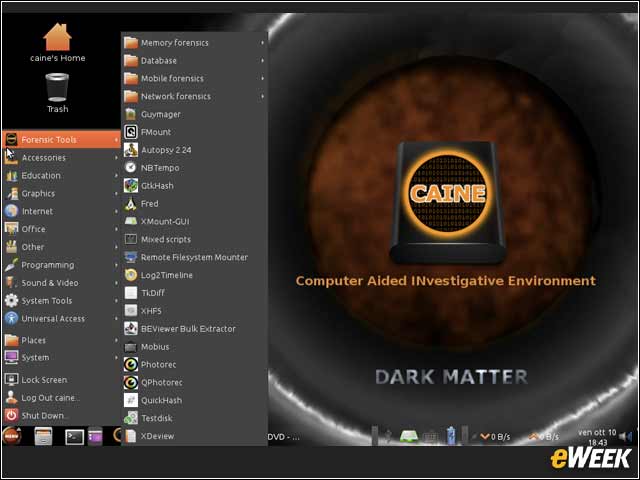Click the round Menu button in taskbar
Image resolution: width=640 pixels, height=480 pixels.
pyautogui.click(x=12, y=436)
